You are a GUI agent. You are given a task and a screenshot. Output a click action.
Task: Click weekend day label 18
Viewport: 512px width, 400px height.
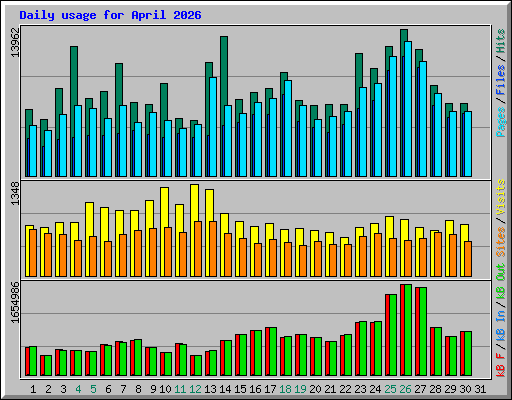[x=285, y=389]
